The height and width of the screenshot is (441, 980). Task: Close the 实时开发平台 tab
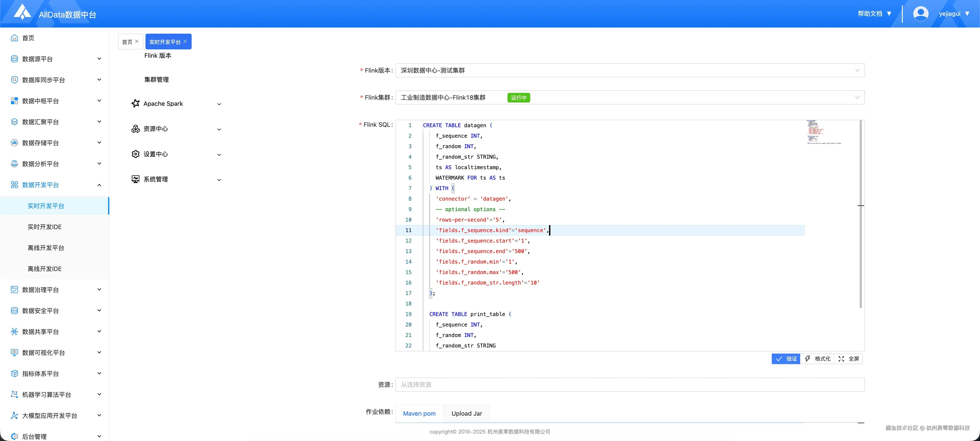point(185,42)
